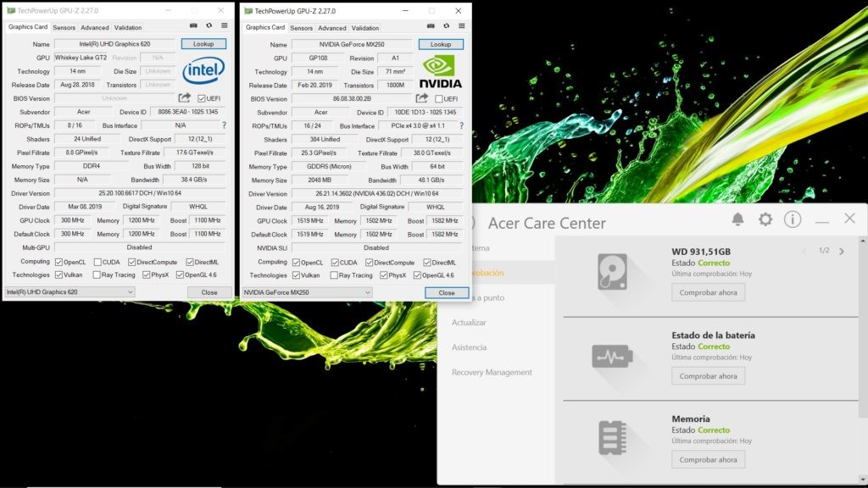Viewport: 868px width, 488px height.
Task: Click the Bus Interface question mark in Intel window
Action: (224, 125)
